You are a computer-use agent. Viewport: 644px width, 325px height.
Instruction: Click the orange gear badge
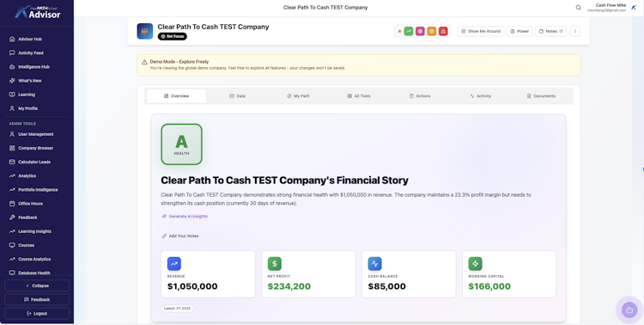[432, 31]
